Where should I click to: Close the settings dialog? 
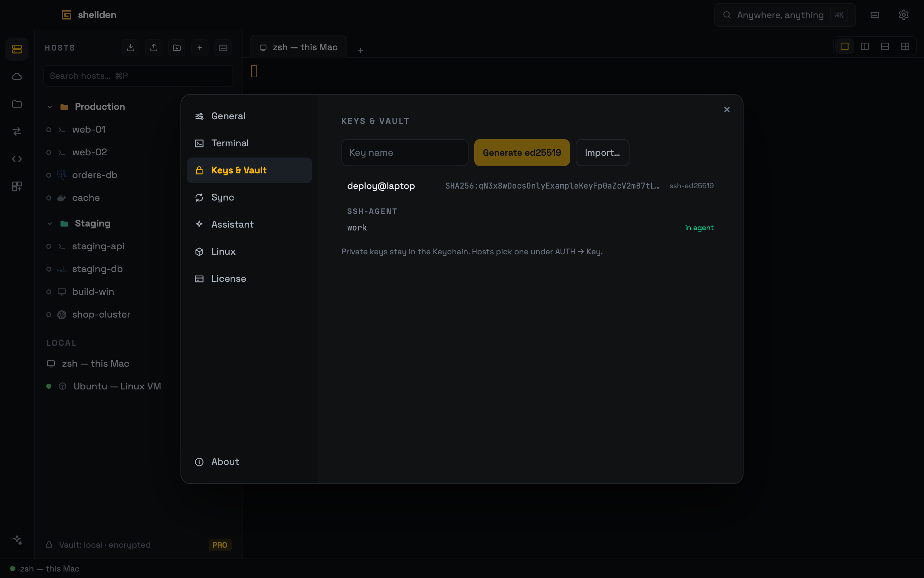coord(727,110)
